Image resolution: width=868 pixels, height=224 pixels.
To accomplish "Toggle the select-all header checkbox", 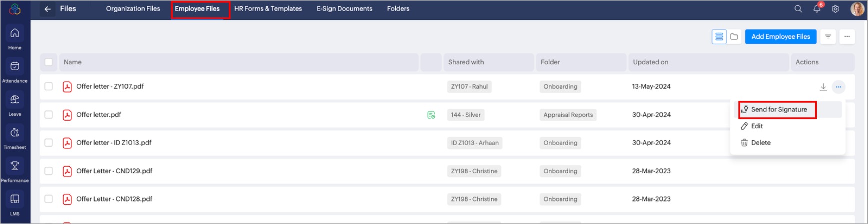I will pos(48,62).
